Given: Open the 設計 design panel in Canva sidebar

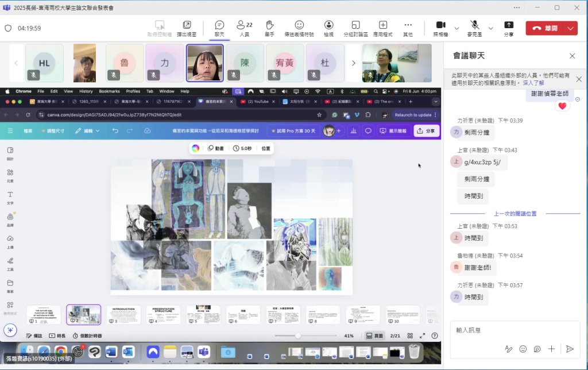Looking at the screenshot, I should tap(10, 153).
